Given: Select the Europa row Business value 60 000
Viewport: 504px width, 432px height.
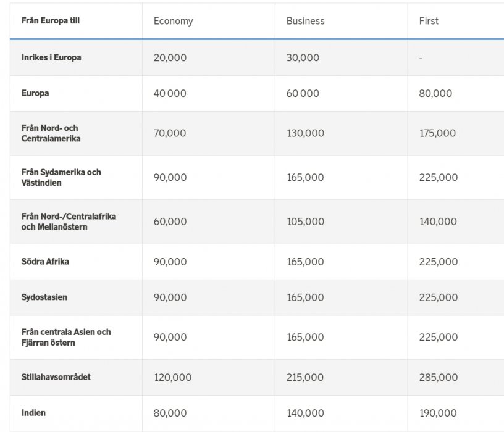Looking at the screenshot, I should tap(303, 94).
